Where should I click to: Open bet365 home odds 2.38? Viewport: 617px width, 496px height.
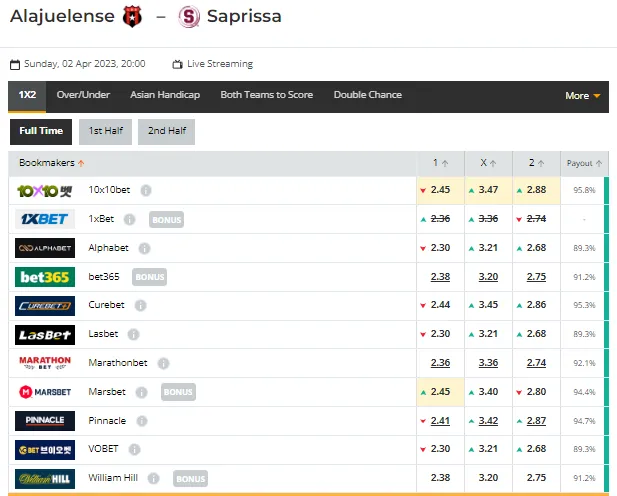pyautogui.click(x=440, y=277)
